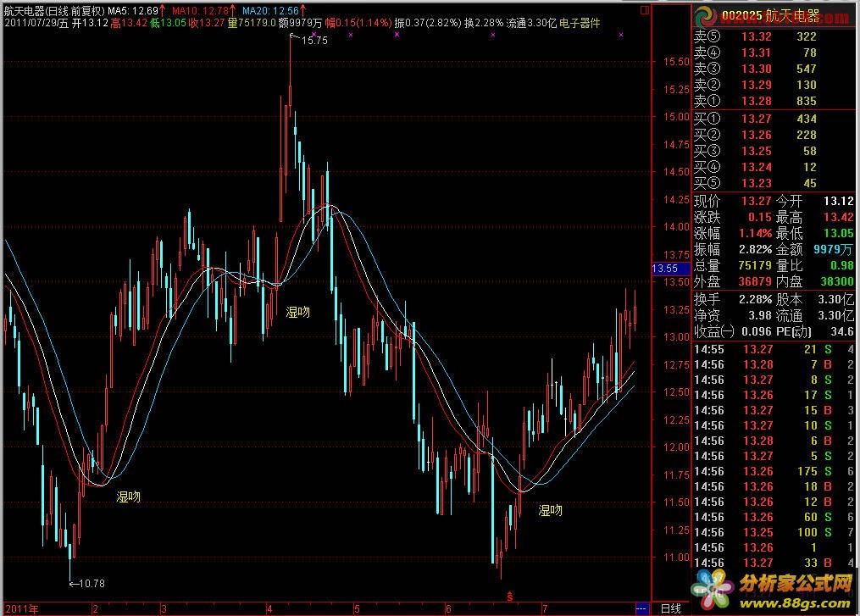Click the 涨幅 value 1.14%
860x616 pixels.
tap(755, 233)
